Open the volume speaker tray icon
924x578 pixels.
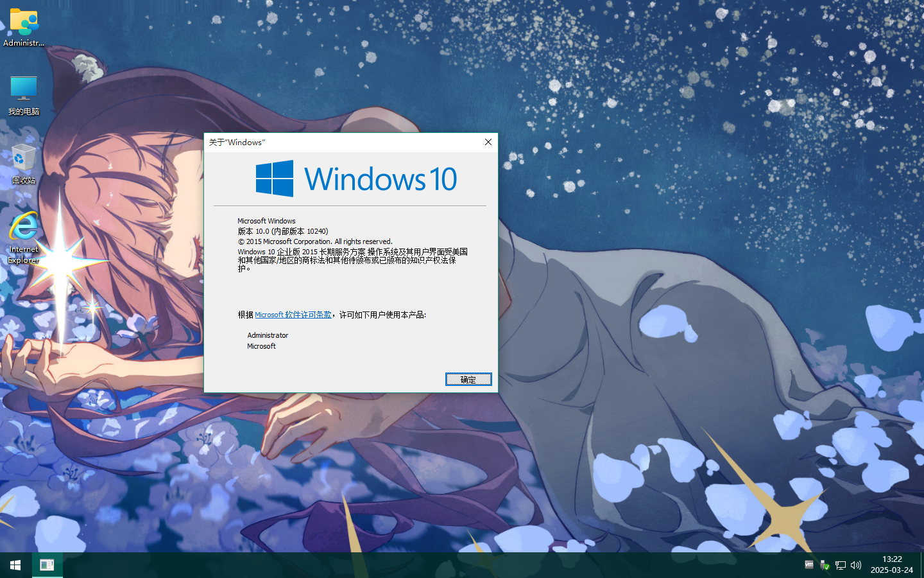(x=856, y=565)
